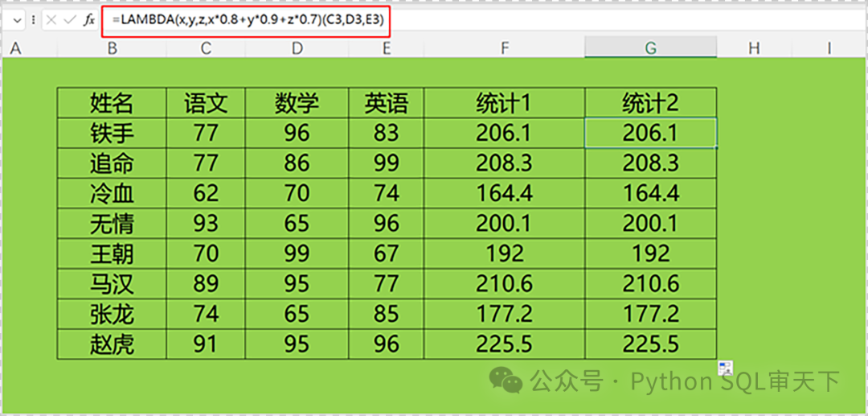Click 冷血's 英语 score 74

click(x=386, y=193)
